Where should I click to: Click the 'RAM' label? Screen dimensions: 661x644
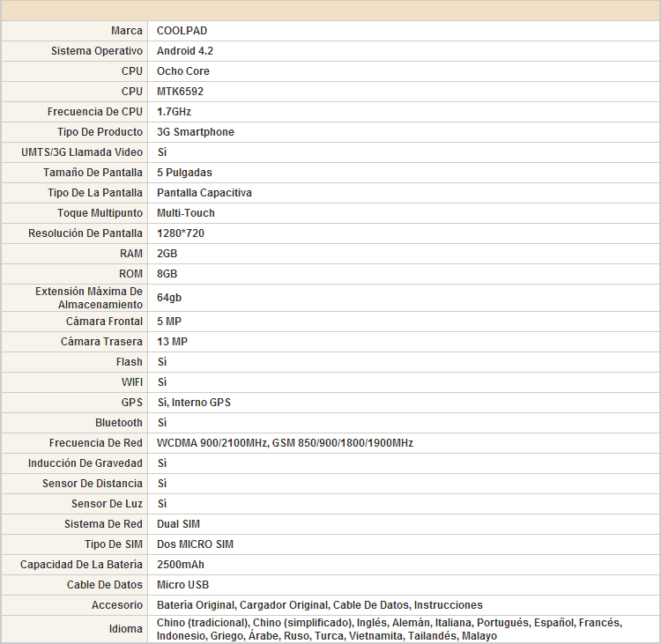pyautogui.click(x=131, y=254)
